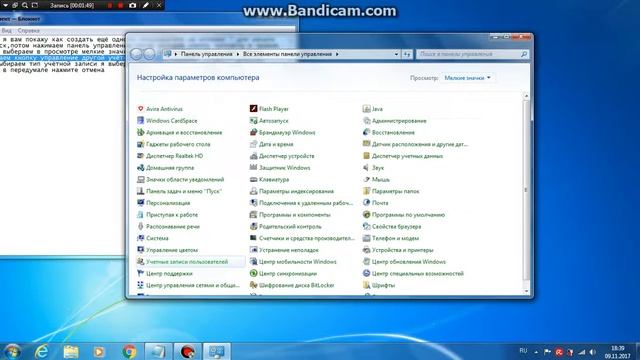
Task: Open Диспетчер устройств link
Action: pyautogui.click(x=287, y=156)
